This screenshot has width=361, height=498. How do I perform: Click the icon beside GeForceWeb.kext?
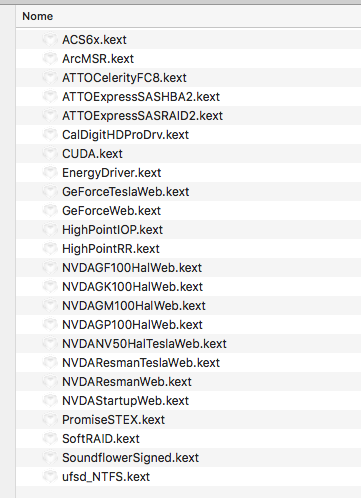[x=50, y=210]
